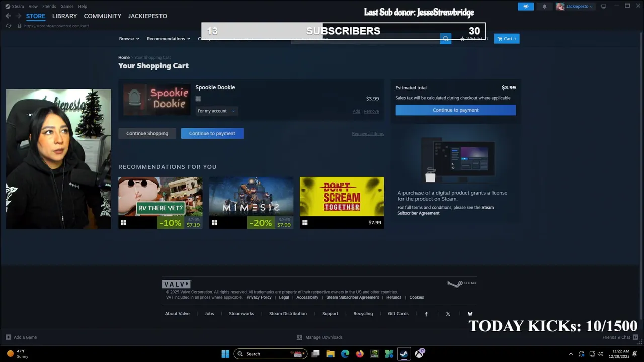Go back with the Steam back arrow
This screenshot has height=362, width=644.
tap(8, 16)
